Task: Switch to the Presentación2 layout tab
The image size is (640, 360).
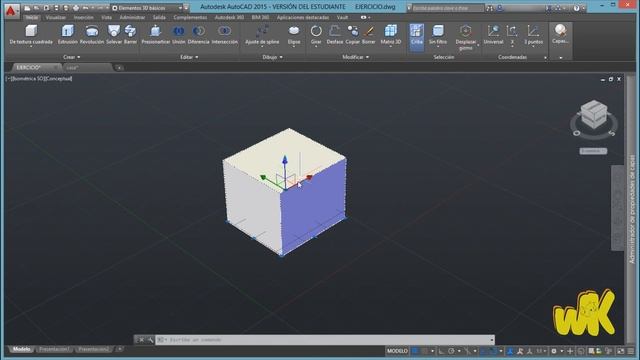Action: 93,349
